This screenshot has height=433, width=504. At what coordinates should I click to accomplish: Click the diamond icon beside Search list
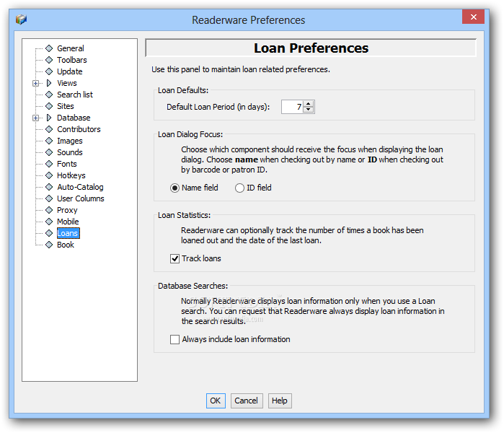tap(49, 95)
